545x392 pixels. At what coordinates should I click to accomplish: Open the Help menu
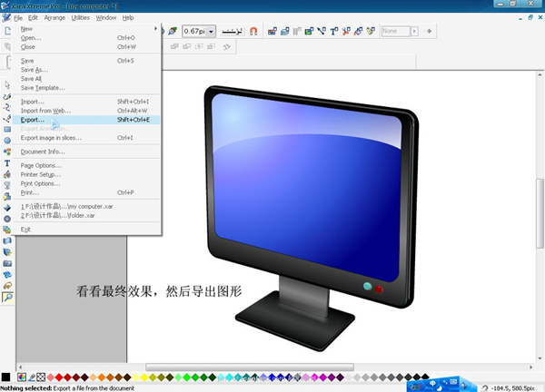(x=128, y=18)
